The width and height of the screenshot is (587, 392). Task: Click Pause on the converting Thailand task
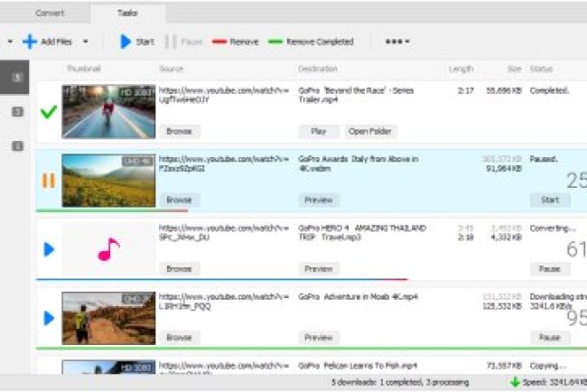[550, 269]
